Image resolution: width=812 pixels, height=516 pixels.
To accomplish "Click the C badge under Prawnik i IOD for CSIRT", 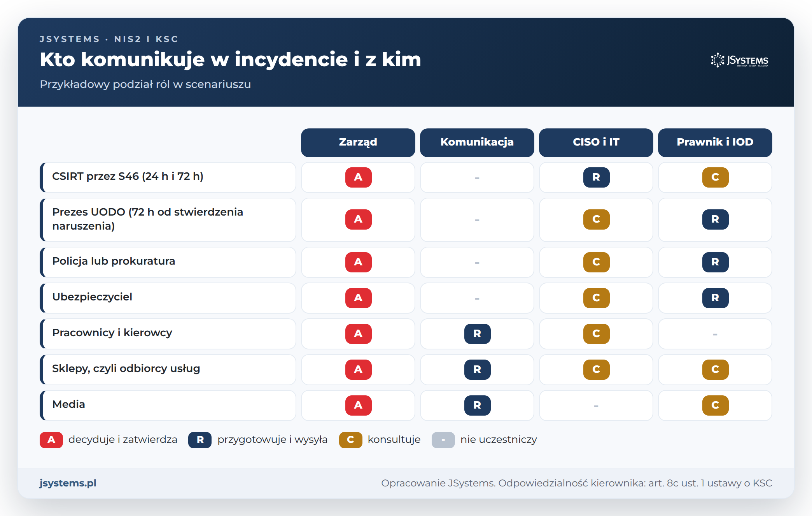I will 715,177.
